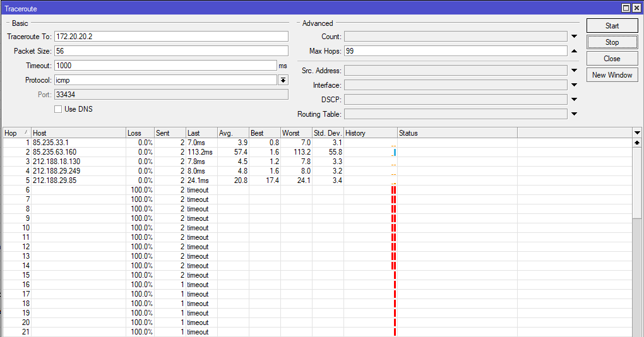Click the Traceroute To address field
Image resolution: width=644 pixels, height=337 pixels.
pyautogui.click(x=171, y=37)
